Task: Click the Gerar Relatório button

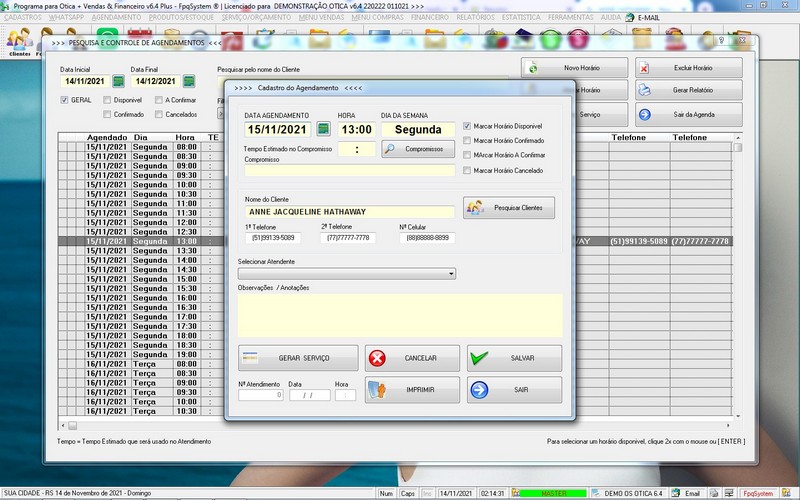Action: (x=689, y=90)
